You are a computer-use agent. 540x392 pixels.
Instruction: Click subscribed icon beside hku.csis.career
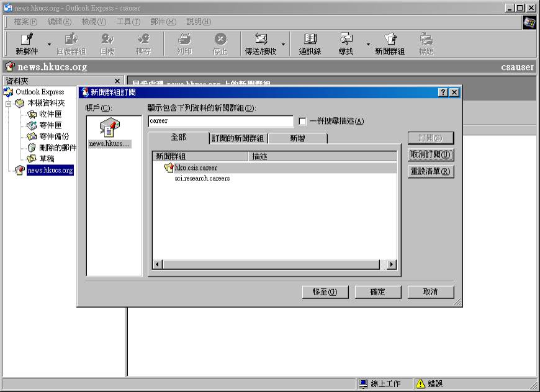pyautogui.click(x=168, y=167)
